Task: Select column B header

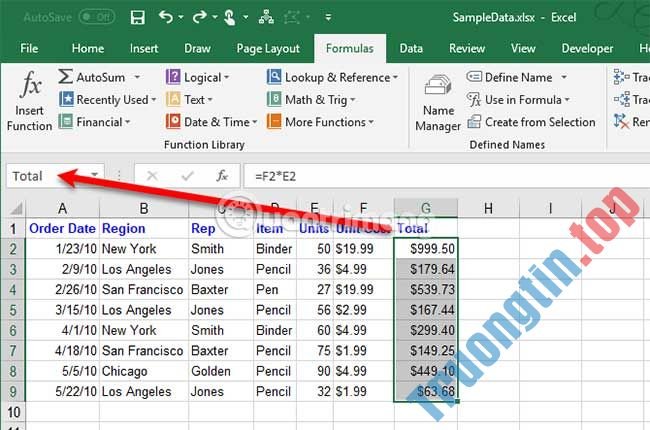Action: coord(144,208)
